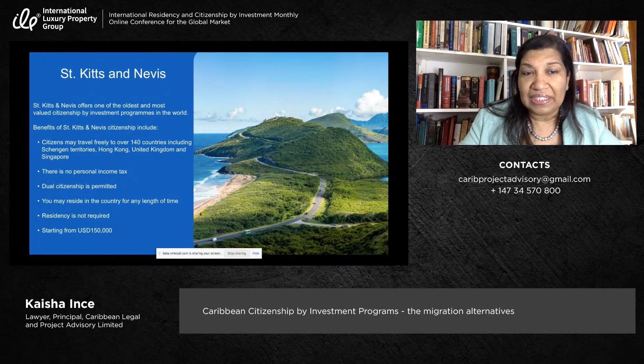Click the St. Kitts and Nevis slide title
This screenshot has width=644, height=364.
113,74
